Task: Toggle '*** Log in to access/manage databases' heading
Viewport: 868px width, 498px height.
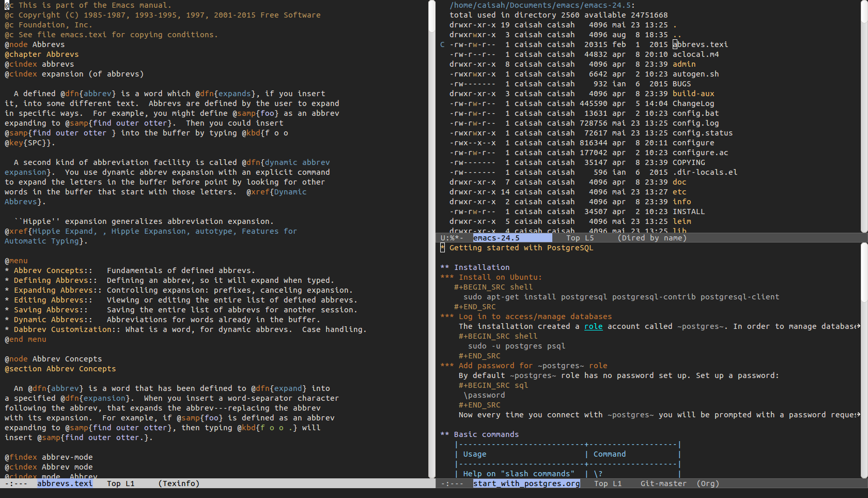Action: coord(526,316)
